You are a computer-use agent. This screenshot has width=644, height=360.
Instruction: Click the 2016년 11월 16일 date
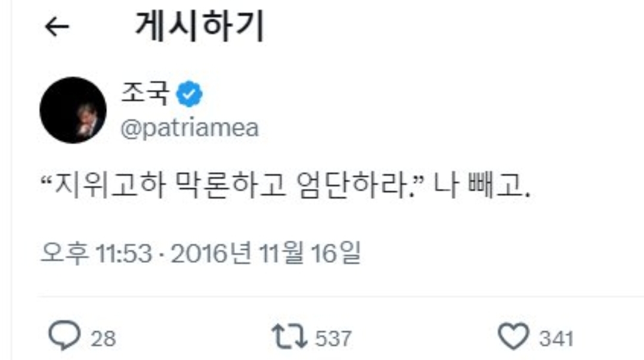[x=266, y=253]
